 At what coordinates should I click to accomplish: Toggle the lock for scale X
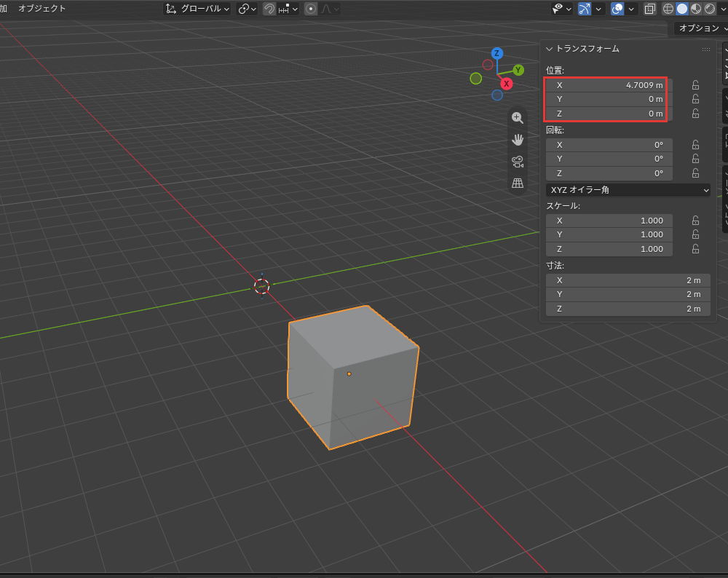pos(695,221)
